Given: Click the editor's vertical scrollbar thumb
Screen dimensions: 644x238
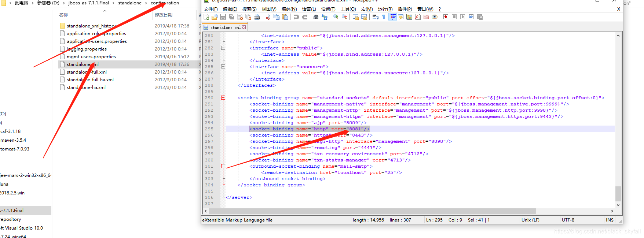Looking at the screenshot, I should click(x=618, y=194).
